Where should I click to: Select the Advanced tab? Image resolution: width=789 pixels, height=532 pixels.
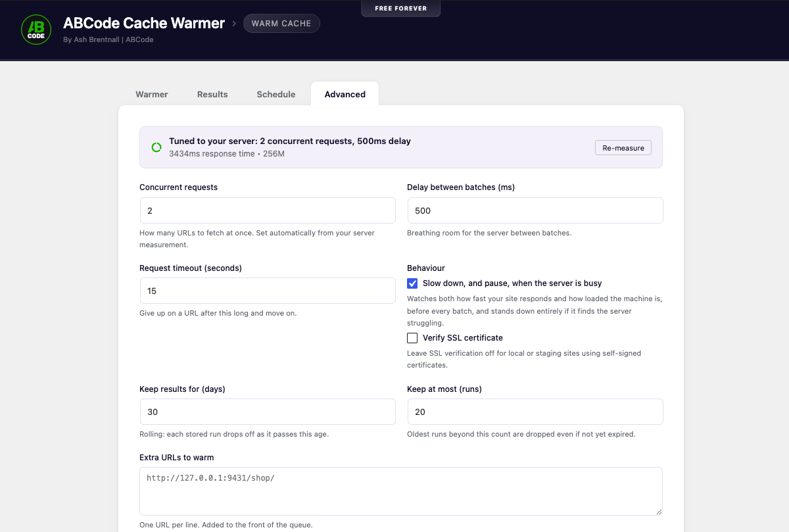click(x=345, y=94)
